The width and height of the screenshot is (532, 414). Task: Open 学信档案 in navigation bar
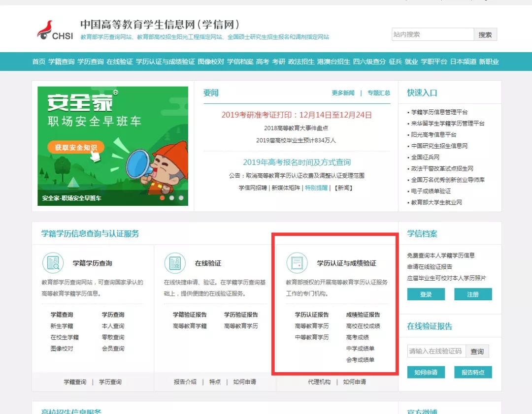240,62
